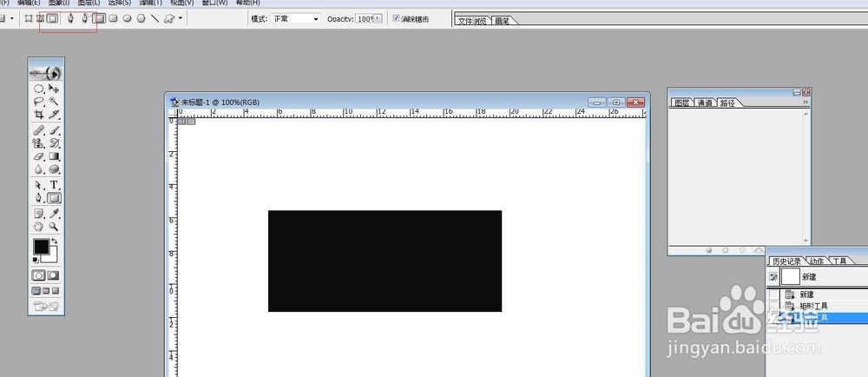Select standard screen mode button
Screen dimensions: 868x377
(36, 291)
